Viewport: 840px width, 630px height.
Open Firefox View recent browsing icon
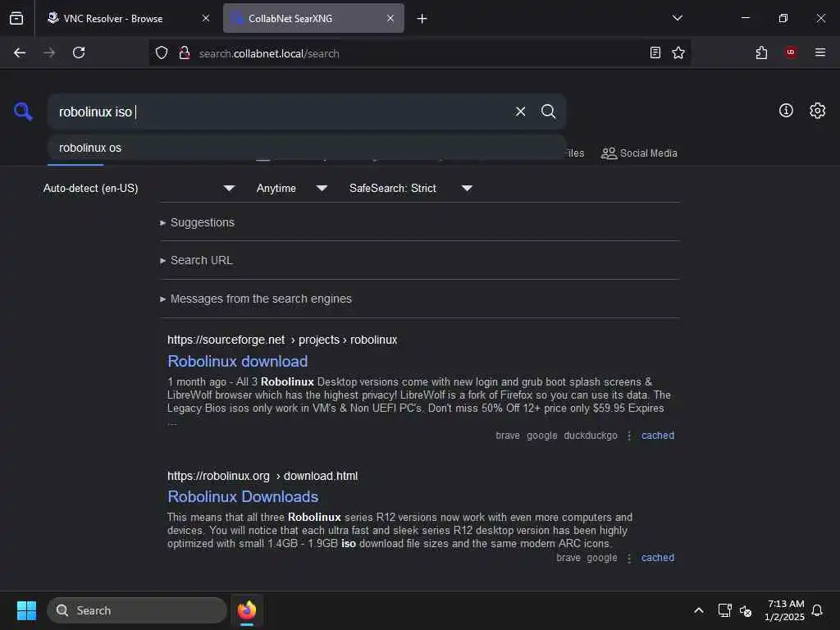tap(16, 18)
